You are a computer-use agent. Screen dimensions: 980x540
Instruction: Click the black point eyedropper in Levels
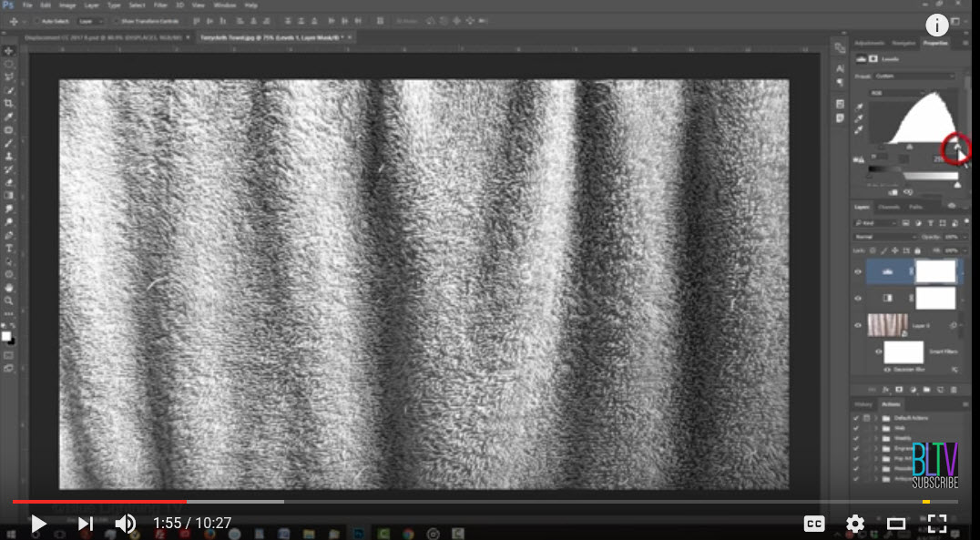(860, 107)
